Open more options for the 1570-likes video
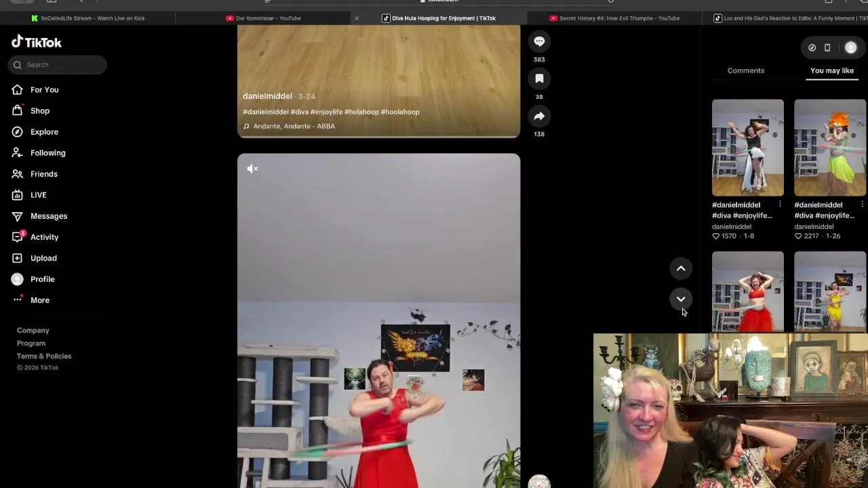 pyautogui.click(x=780, y=204)
